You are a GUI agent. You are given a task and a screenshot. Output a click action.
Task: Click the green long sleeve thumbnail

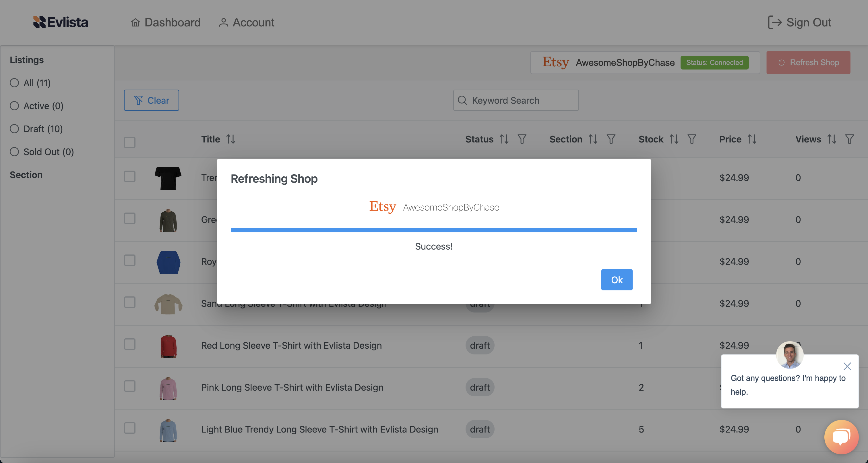tap(168, 221)
